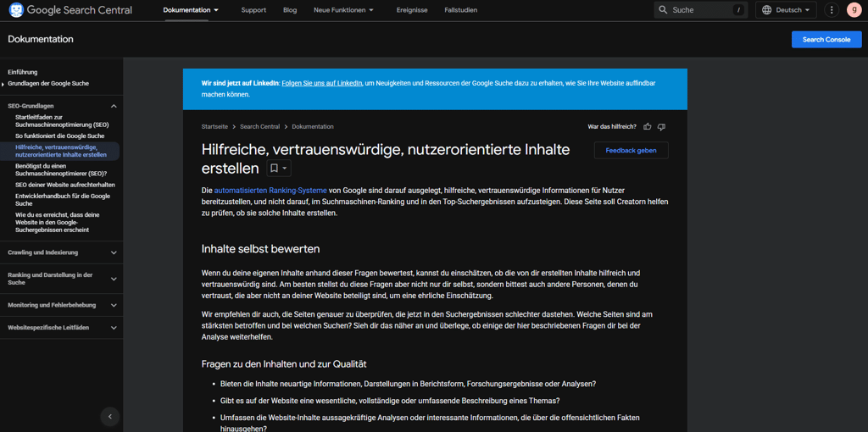Open Entwicklerhandbuch für die Google Suche
Screen dimensions: 868x432
click(63, 200)
